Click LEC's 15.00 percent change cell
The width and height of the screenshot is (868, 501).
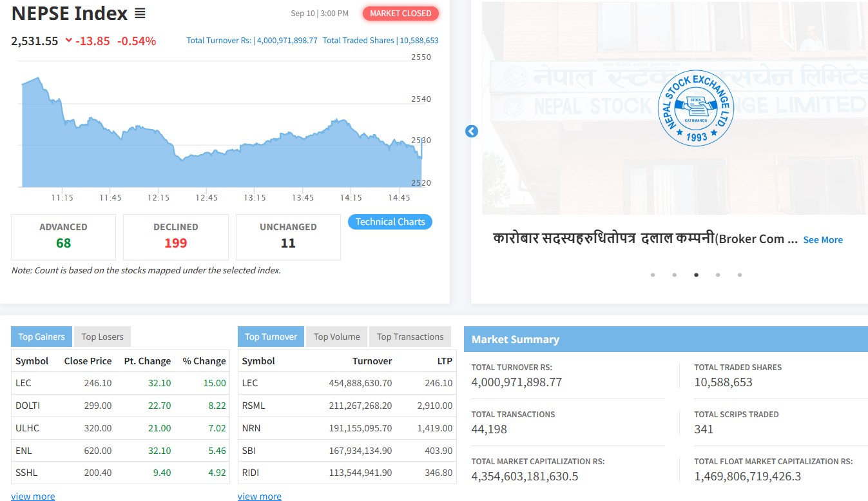[215, 383]
